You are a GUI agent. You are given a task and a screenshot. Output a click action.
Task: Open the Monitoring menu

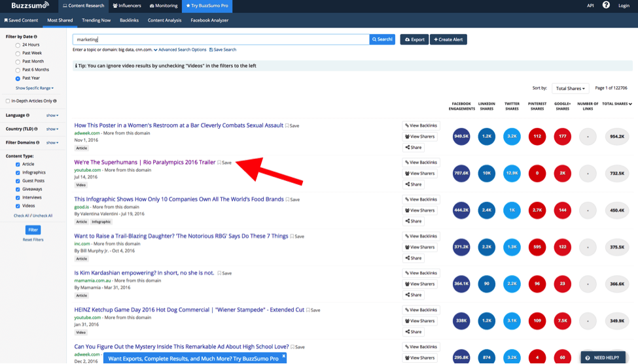164,6
